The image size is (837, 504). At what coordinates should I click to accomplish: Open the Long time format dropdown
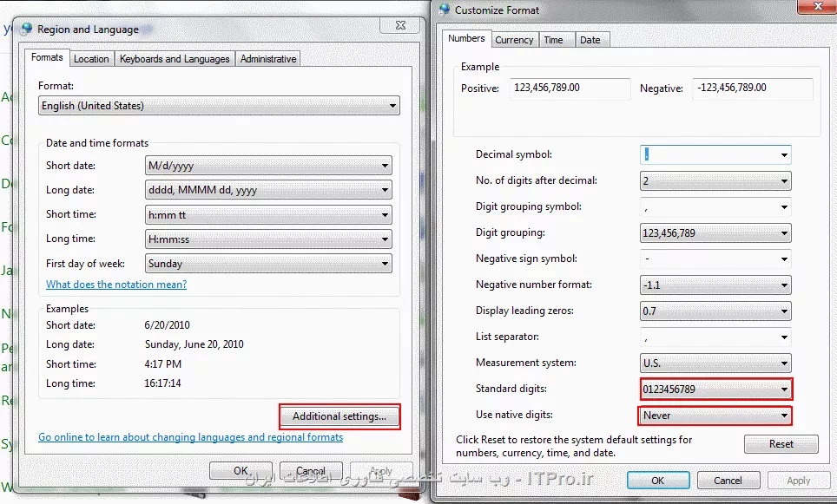(268, 239)
